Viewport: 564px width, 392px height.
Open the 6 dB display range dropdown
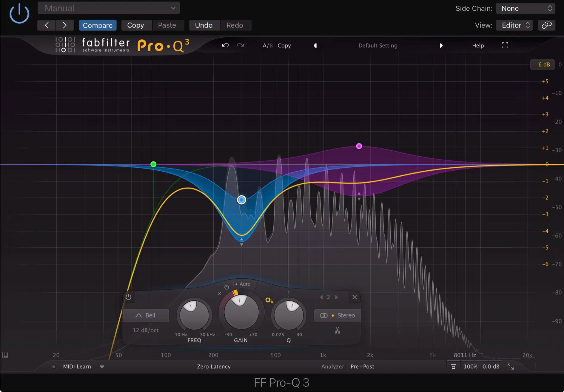pos(543,64)
